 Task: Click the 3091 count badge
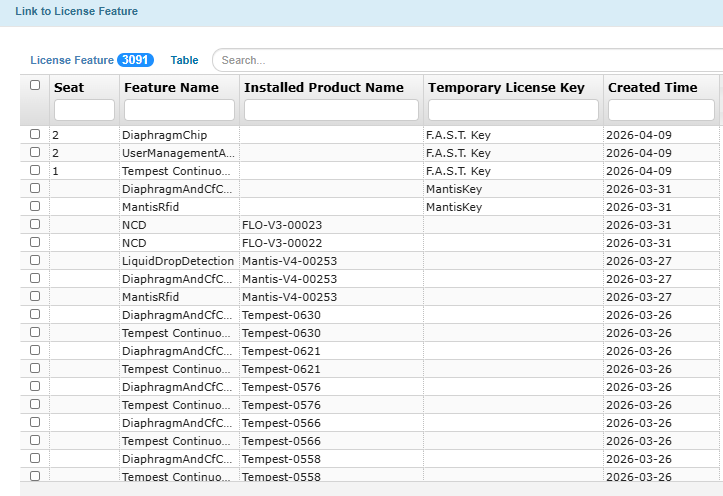pyautogui.click(x=135, y=60)
